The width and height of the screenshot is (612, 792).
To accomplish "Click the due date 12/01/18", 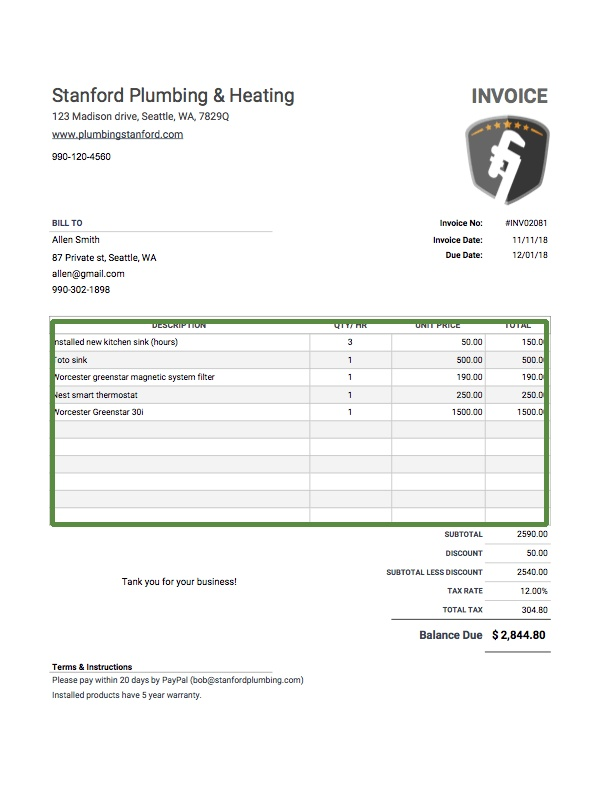I will 529,256.
